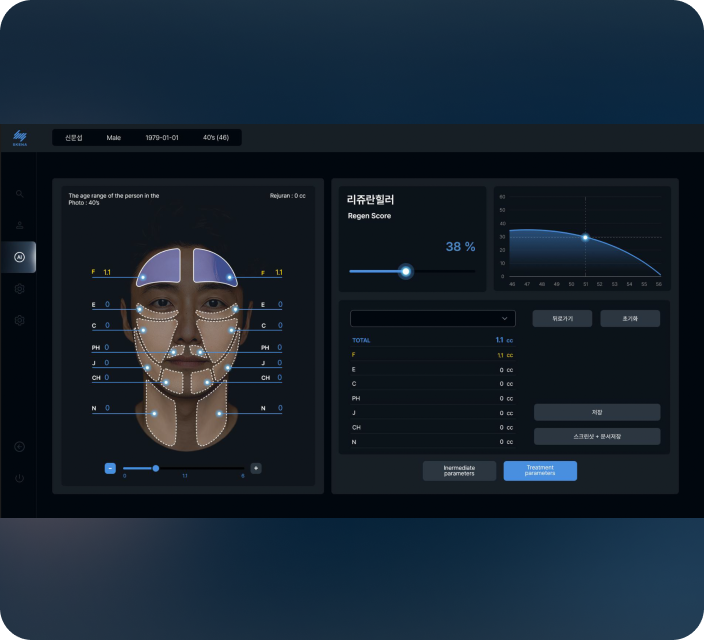
Task: Select the forehead F point on image-left side
Action: tap(143, 278)
